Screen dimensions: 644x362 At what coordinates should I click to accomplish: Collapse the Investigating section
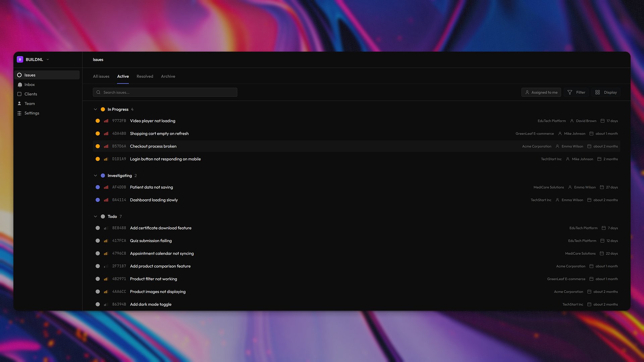[95, 176]
